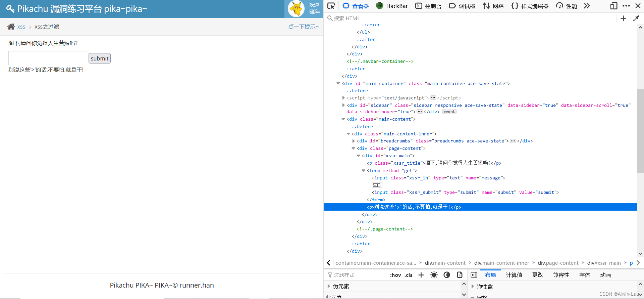644x299 pixels.
Task: Add new style rule plus icon
Action: coord(421,275)
